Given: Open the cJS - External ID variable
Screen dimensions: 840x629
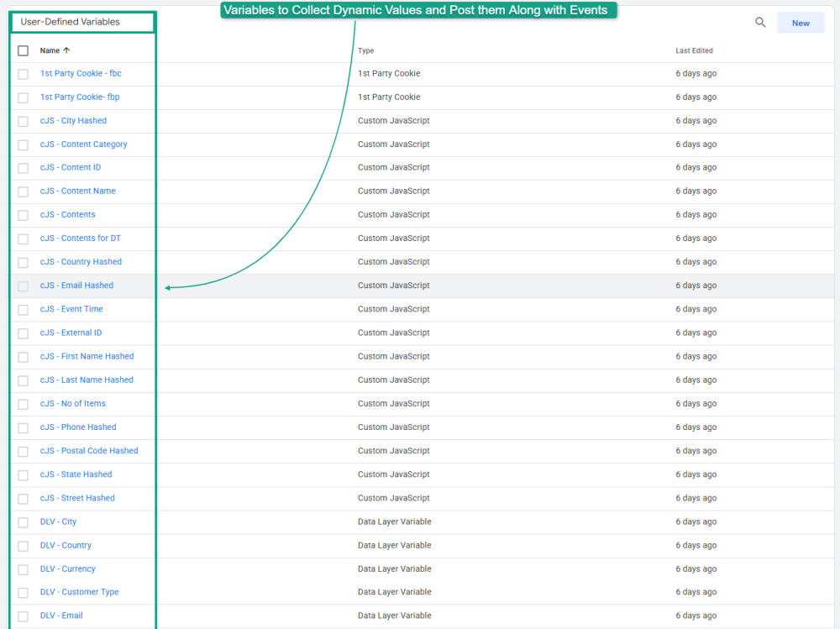Looking at the screenshot, I should click(x=71, y=333).
